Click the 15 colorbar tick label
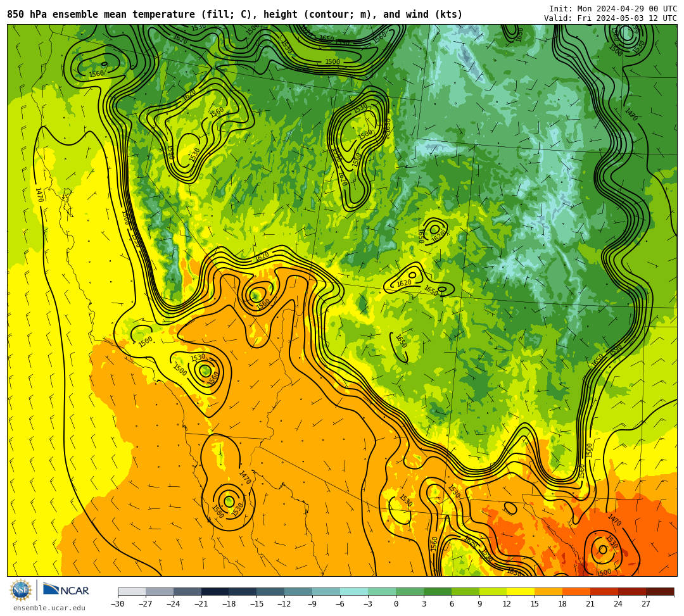 click(x=535, y=604)
